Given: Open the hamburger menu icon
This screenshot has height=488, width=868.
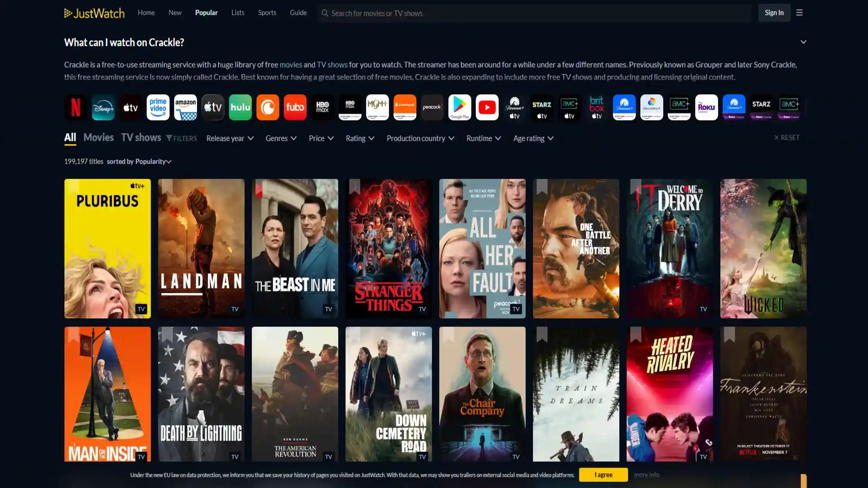Looking at the screenshot, I should [x=799, y=13].
